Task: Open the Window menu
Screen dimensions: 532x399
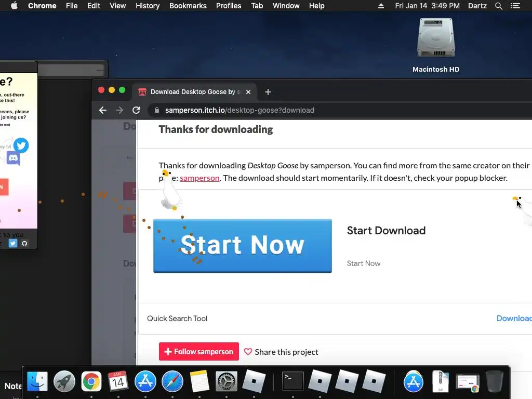Action: (286, 6)
